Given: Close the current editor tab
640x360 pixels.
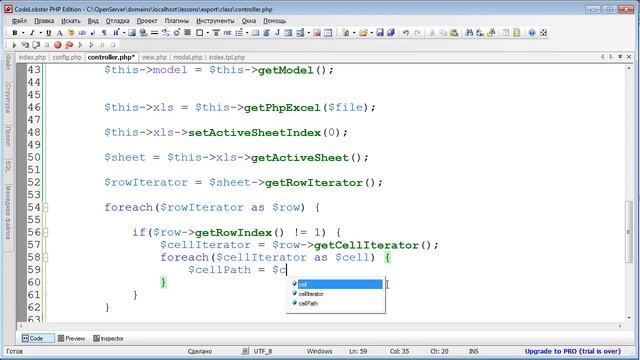Looking at the screenshot, I should coord(629,57).
